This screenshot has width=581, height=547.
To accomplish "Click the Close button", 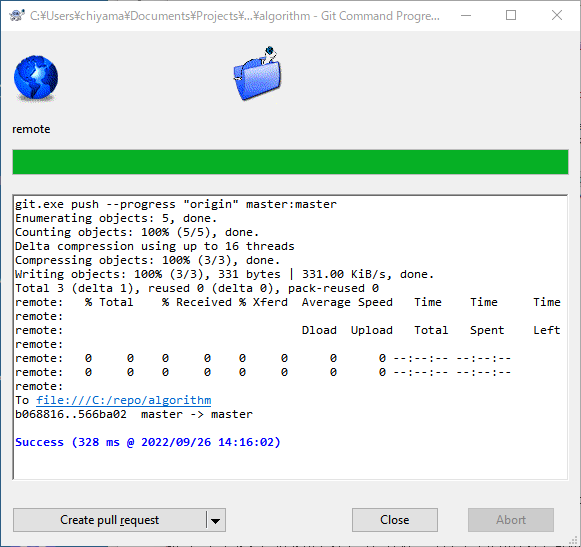I will point(395,520).
